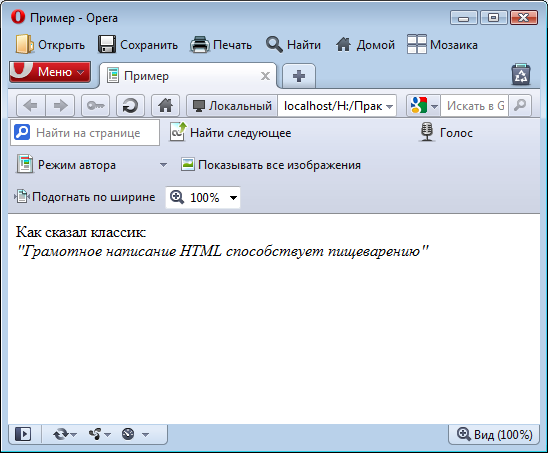Go forward with the right arrow button
The width and height of the screenshot is (548, 453).
point(60,105)
